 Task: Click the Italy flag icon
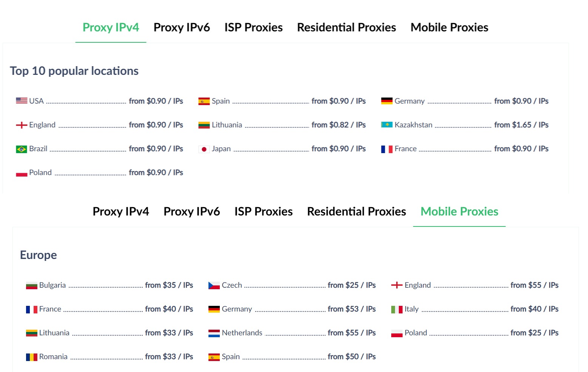click(x=397, y=309)
